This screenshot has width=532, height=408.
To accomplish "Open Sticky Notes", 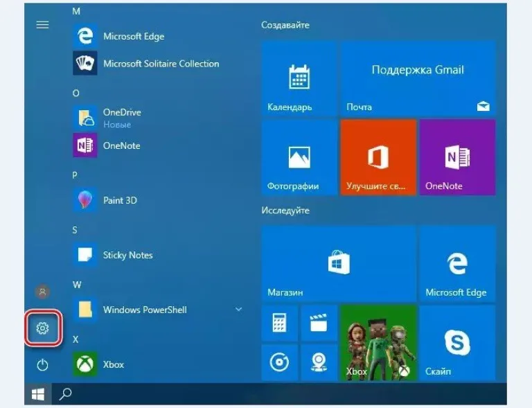I will coord(157,255).
